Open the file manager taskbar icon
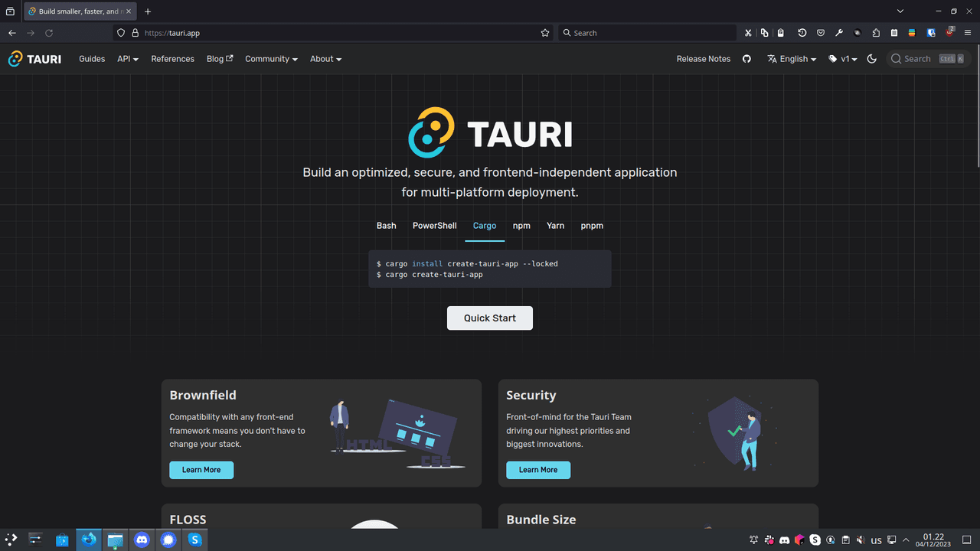Image resolution: width=980 pixels, height=551 pixels. tap(115, 540)
